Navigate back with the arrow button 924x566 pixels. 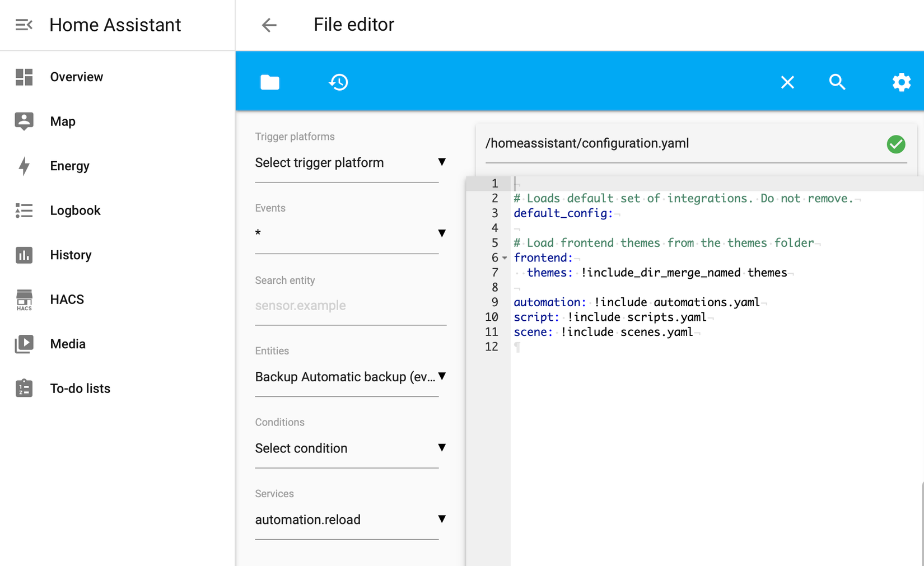click(x=269, y=25)
